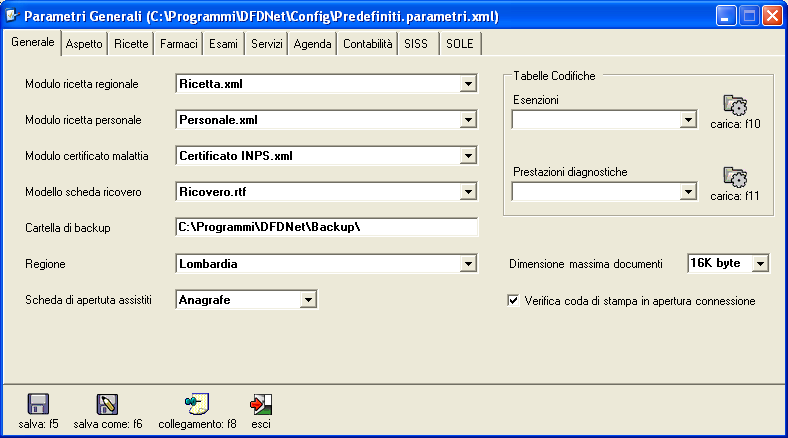Switch to the Farmaci tab
Image resolution: width=788 pixels, height=438 pixels.
(180, 45)
